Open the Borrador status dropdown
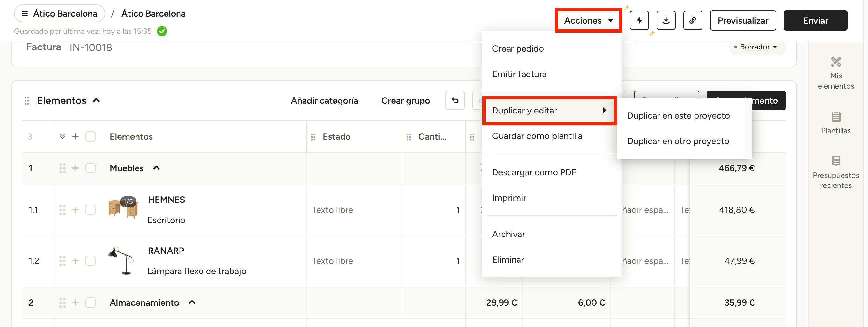 coord(757,47)
